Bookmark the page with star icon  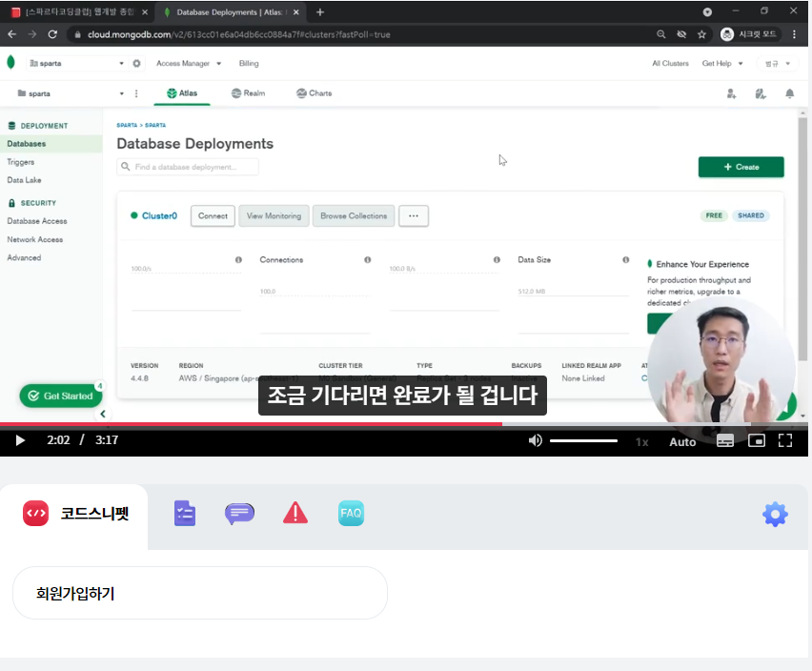(x=701, y=34)
